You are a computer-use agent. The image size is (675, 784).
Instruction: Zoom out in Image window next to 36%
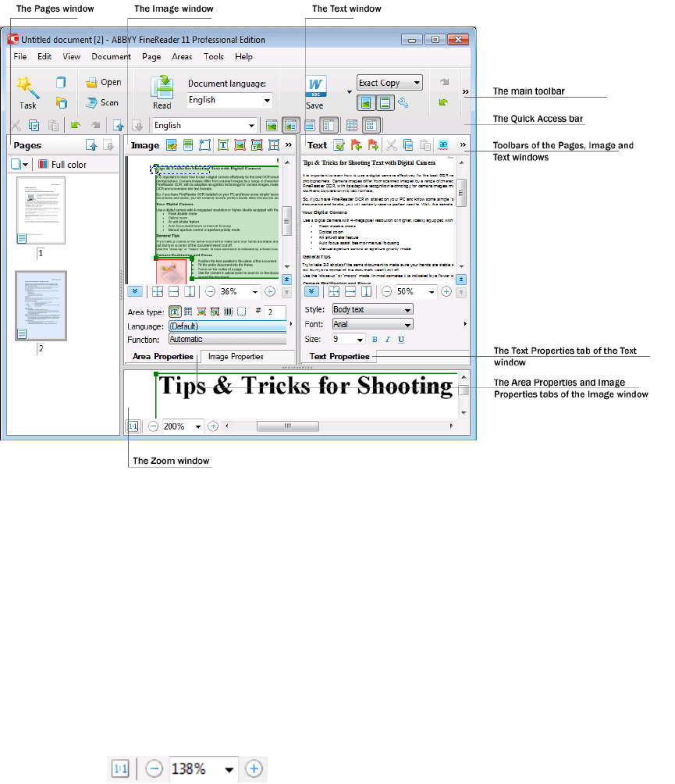211,291
